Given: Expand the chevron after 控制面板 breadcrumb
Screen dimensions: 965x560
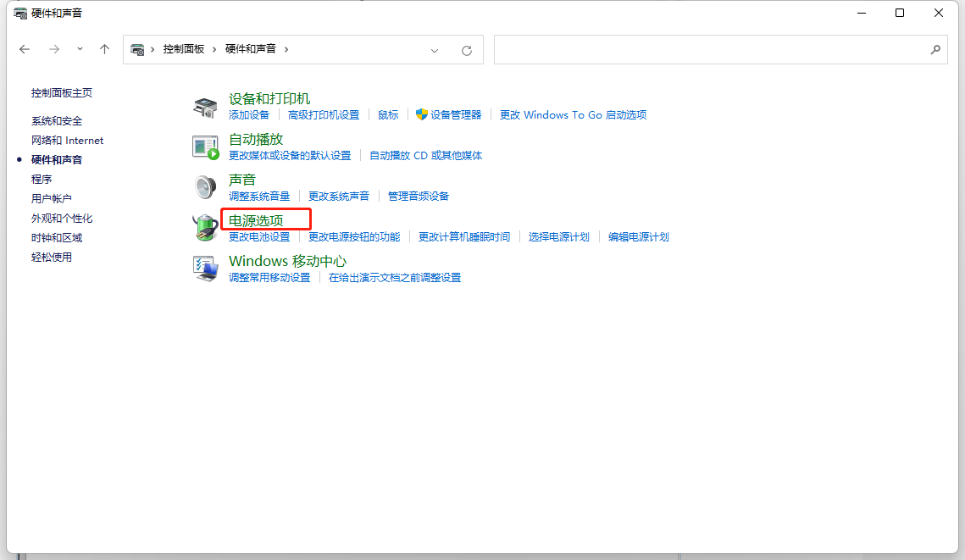Looking at the screenshot, I should tap(214, 49).
